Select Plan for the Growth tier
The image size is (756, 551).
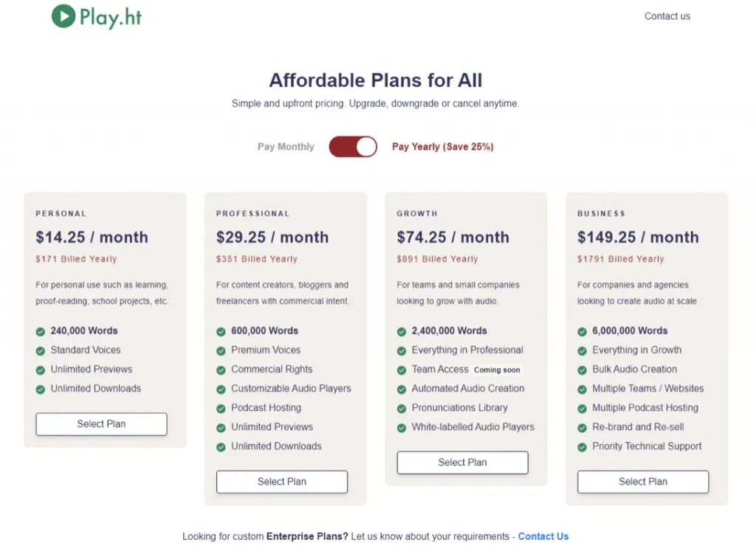coord(462,462)
